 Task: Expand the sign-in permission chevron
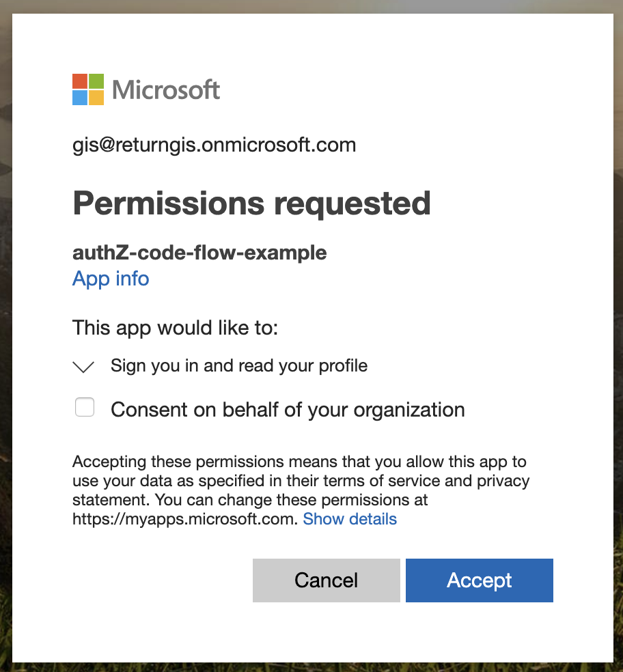click(x=83, y=367)
